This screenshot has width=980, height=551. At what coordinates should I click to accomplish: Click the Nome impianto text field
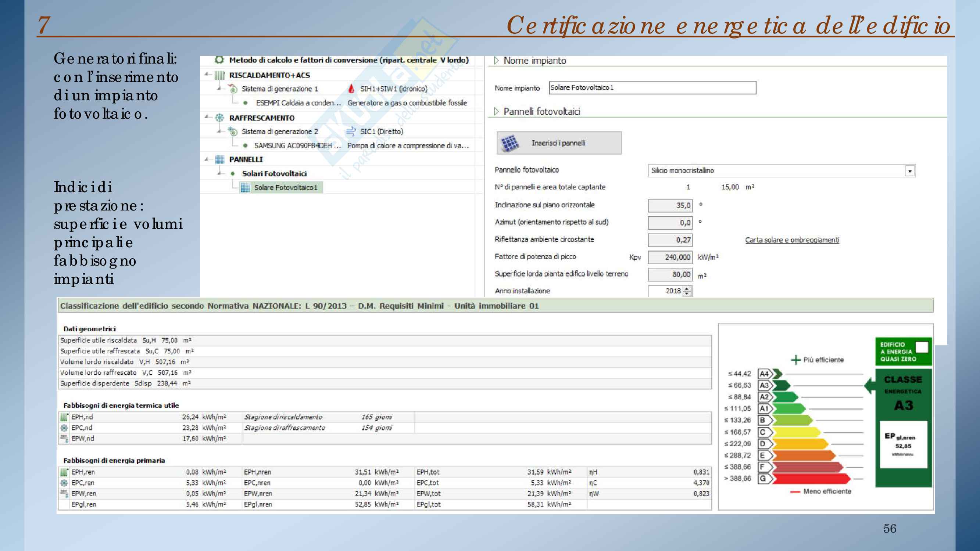tap(652, 88)
